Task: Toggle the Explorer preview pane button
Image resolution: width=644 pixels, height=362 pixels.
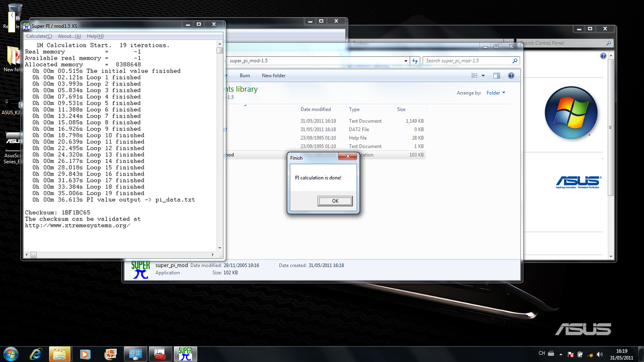Action: pos(497,75)
